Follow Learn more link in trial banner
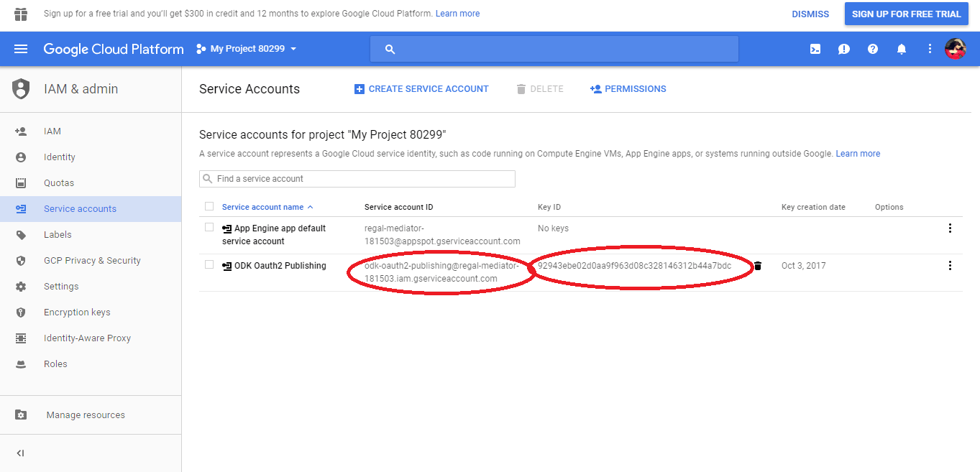 (457, 14)
